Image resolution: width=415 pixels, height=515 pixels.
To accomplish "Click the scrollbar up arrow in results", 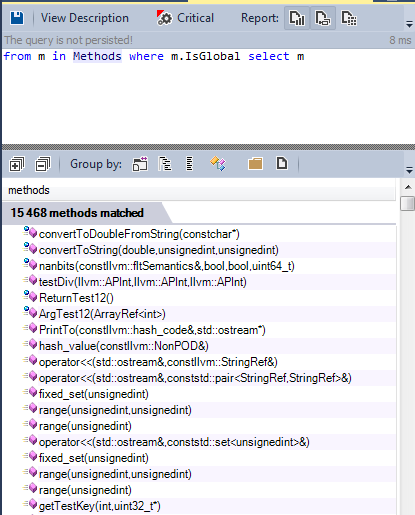I will (x=408, y=187).
